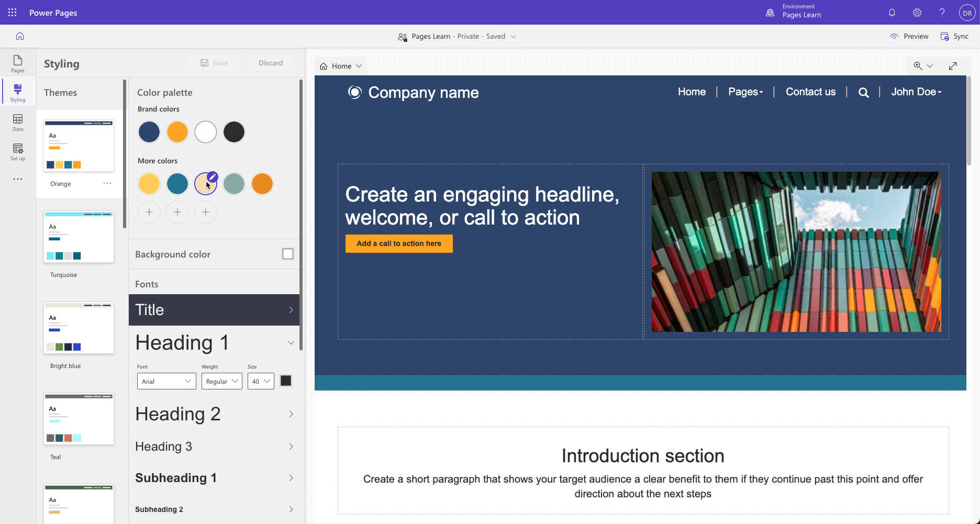The height and width of the screenshot is (524, 980).
Task: Open notifications bell
Action: 892,13
